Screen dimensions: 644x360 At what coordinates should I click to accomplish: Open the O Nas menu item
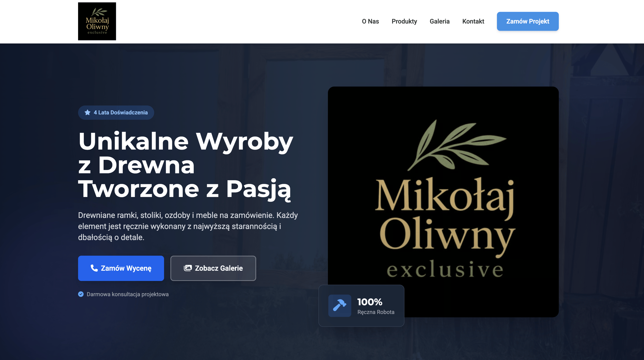pos(371,21)
